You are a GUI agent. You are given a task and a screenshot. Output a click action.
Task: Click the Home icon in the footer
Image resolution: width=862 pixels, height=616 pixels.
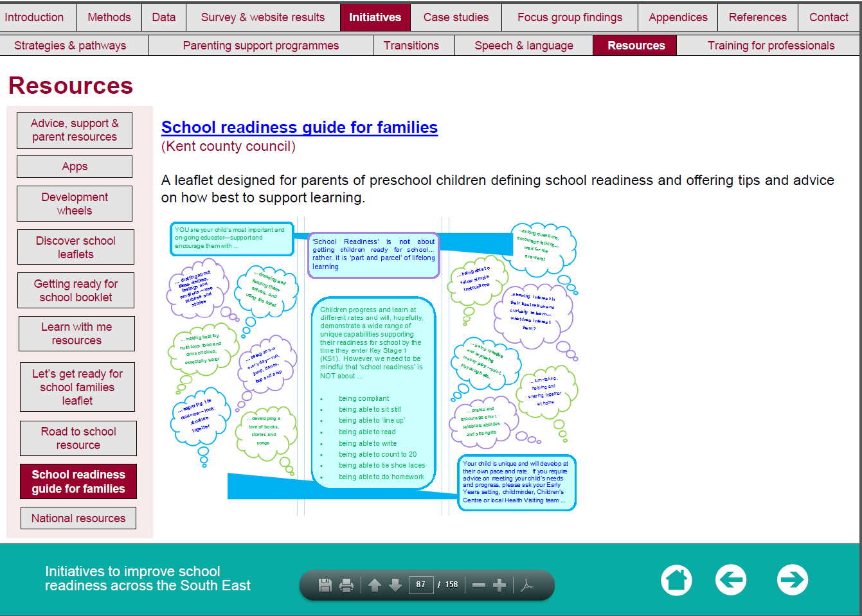pyautogui.click(x=676, y=580)
